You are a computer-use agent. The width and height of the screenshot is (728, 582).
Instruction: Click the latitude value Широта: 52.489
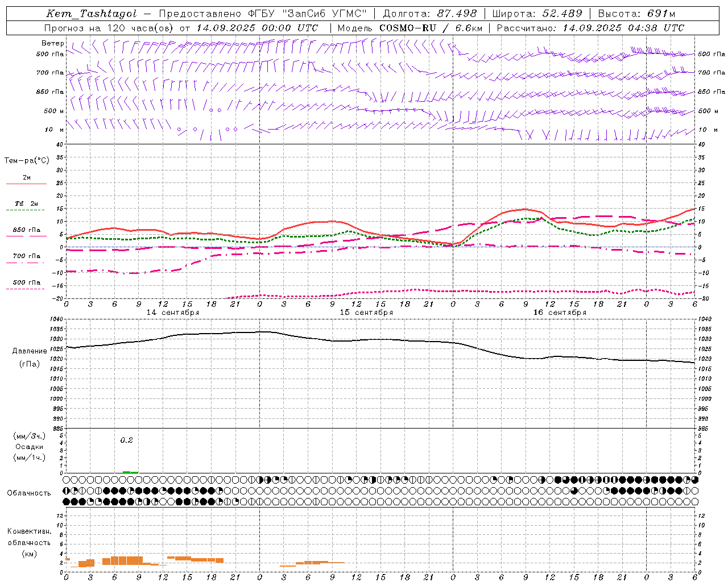click(x=537, y=14)
